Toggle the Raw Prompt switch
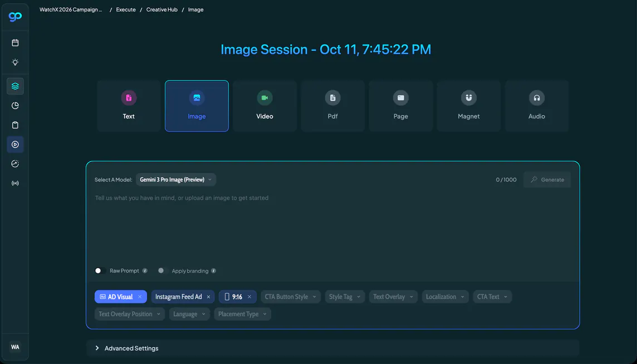 [x=100, y=270]
